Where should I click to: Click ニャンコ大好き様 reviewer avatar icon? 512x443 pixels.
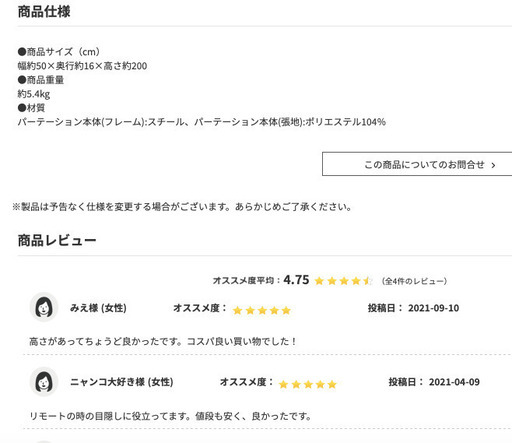pos(44,381)
